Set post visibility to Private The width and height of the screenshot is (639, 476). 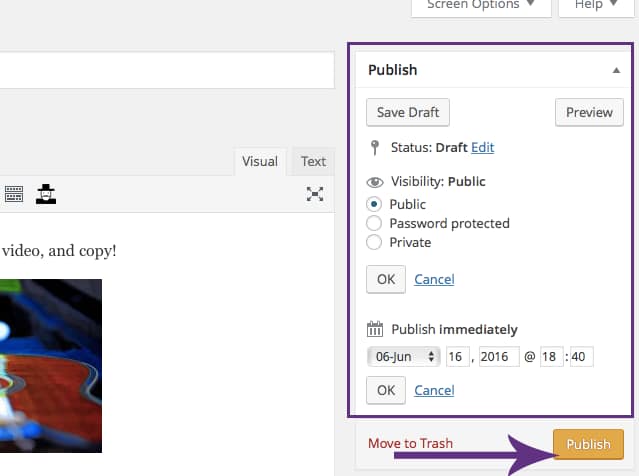pyautogui.click(x=375, y=242)
